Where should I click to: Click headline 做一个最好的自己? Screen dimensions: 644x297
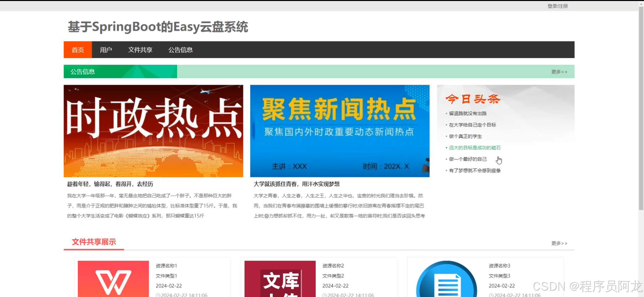468,159
